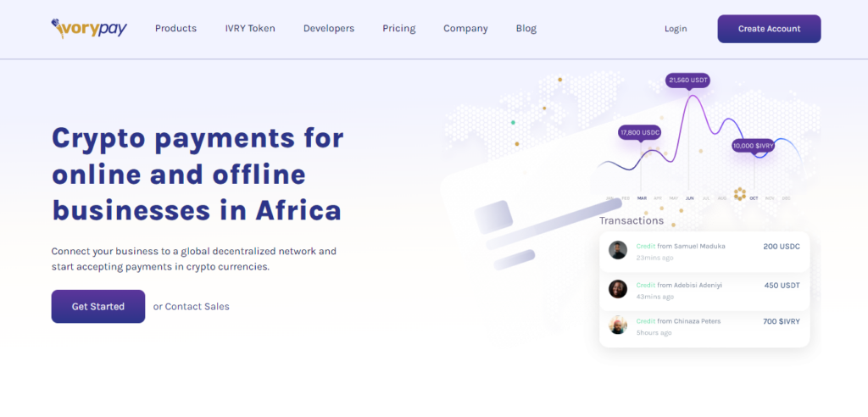Click the Get Started button
The width and height of the screenshot is (868, 417).
tap(98, 306)
